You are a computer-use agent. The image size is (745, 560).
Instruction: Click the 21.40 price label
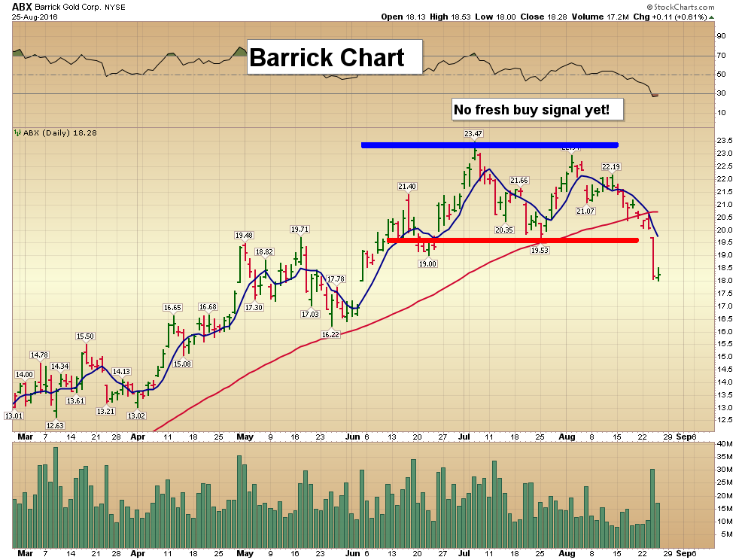point(407,187)
